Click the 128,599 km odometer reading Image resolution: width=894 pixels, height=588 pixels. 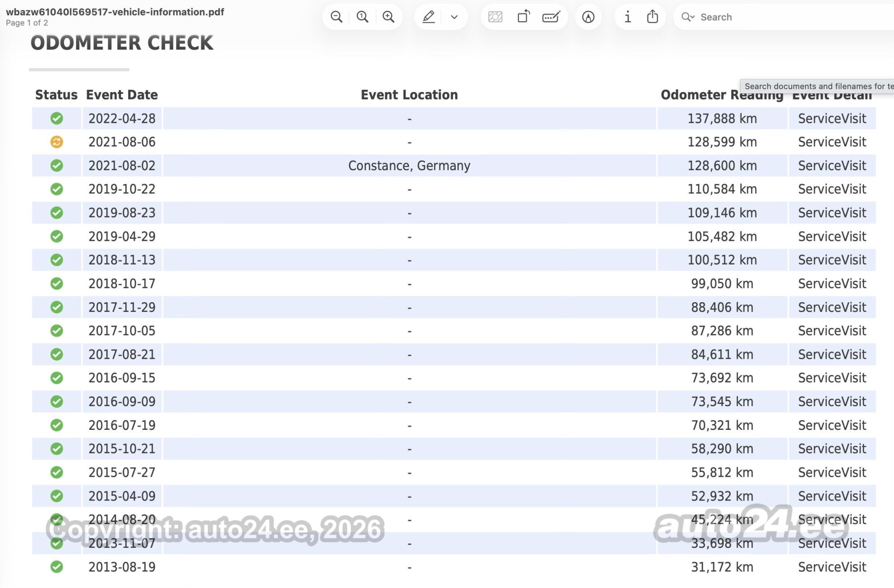click(722, 142)
